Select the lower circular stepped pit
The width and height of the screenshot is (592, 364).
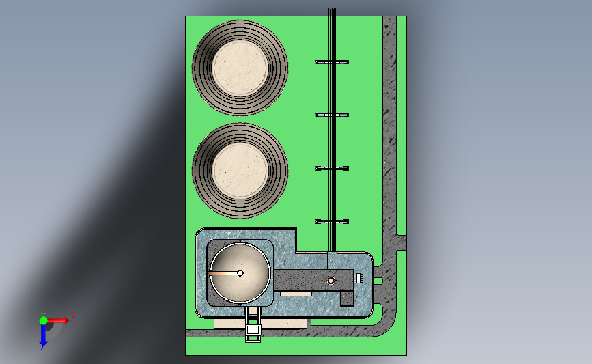click(240, 171)
